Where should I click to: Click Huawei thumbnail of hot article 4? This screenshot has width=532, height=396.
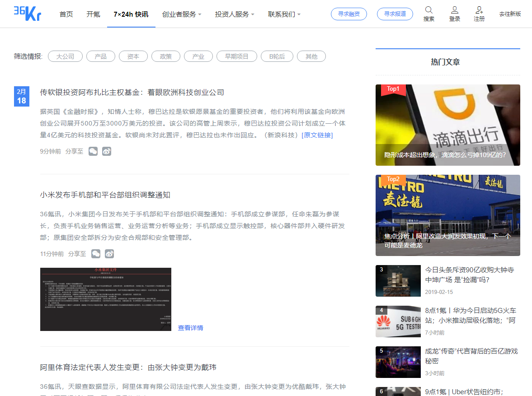398,321
